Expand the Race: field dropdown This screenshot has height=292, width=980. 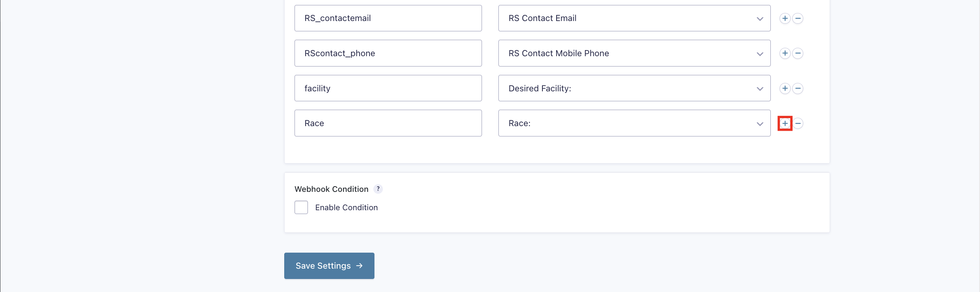coord(634,123)
